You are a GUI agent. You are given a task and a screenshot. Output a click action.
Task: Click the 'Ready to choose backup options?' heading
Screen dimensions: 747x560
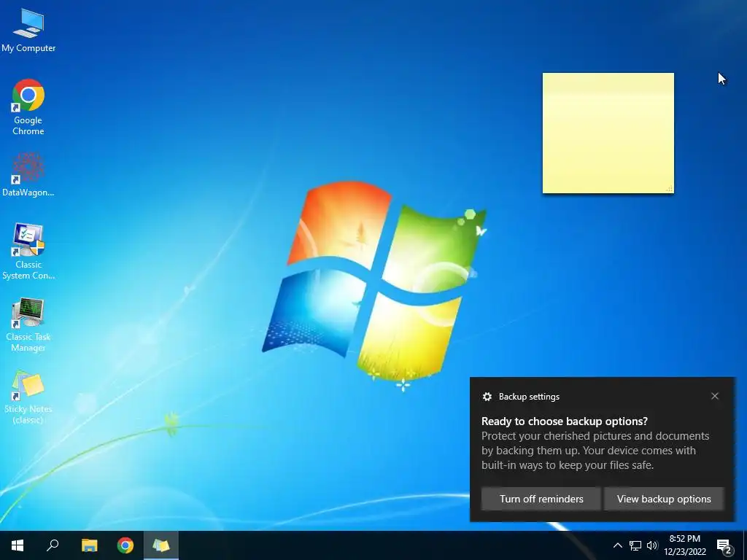tap(565, 421)
